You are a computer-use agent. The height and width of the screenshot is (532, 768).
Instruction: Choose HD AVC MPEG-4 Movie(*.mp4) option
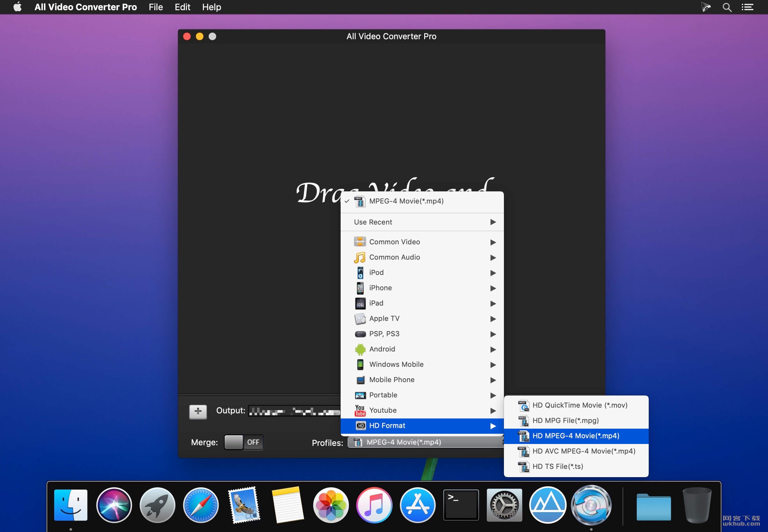coord(576,451)
